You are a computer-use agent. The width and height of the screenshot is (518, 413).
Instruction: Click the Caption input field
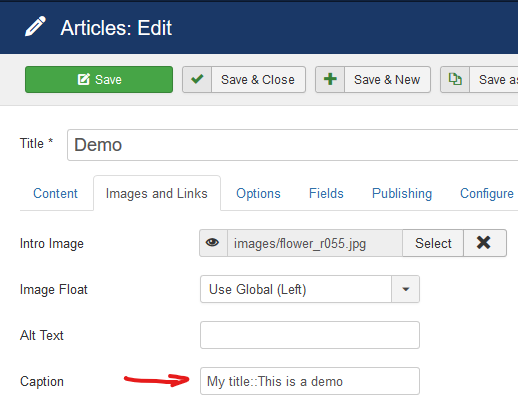[x=310, y=381]
